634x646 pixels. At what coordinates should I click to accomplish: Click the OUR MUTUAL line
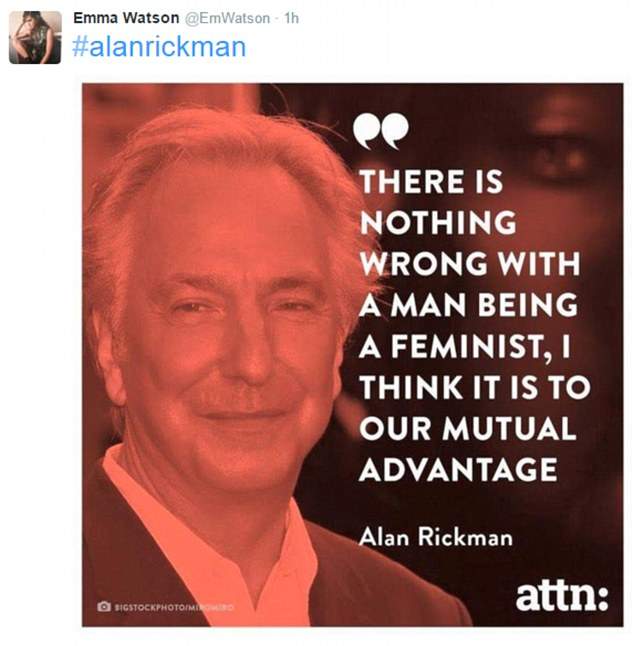pyautogui.click(x=468, y=428)
